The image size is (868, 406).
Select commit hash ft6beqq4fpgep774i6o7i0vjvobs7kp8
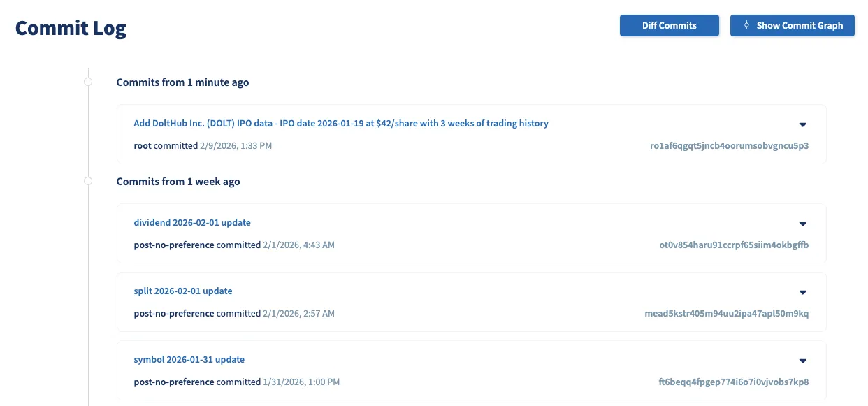(x=732, y=382)
